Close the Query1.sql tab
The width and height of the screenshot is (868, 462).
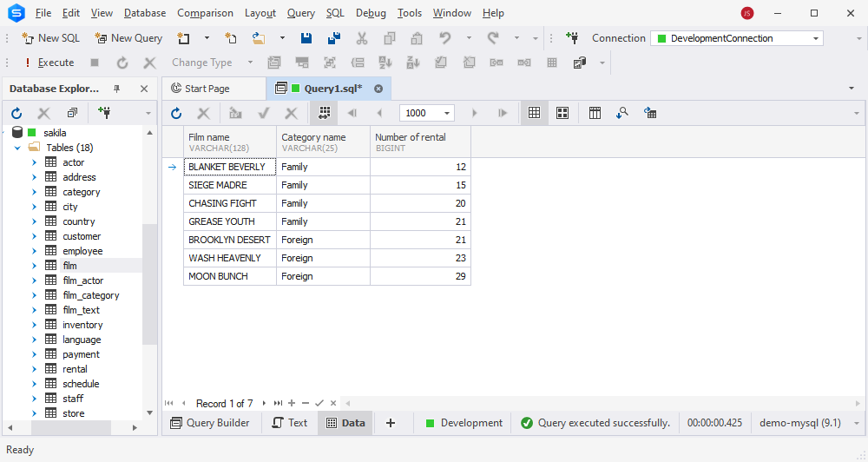point(378,89)
